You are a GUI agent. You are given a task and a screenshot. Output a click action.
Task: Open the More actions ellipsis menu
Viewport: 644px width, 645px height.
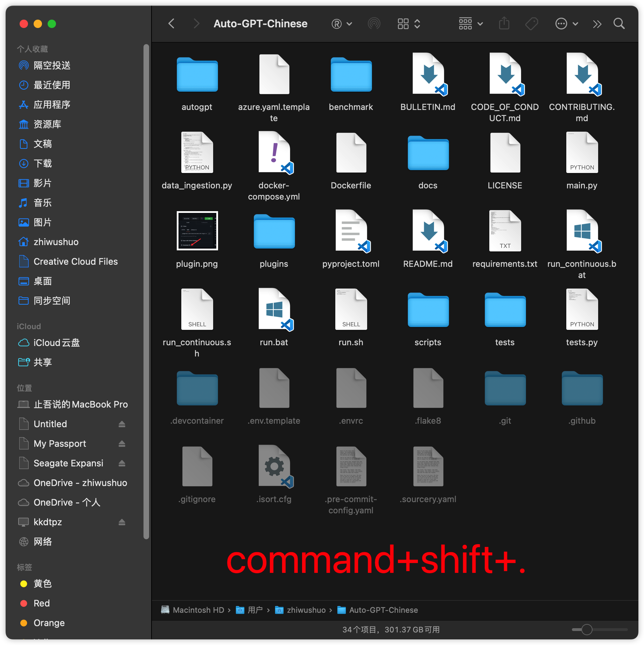[x=566, y=24]
